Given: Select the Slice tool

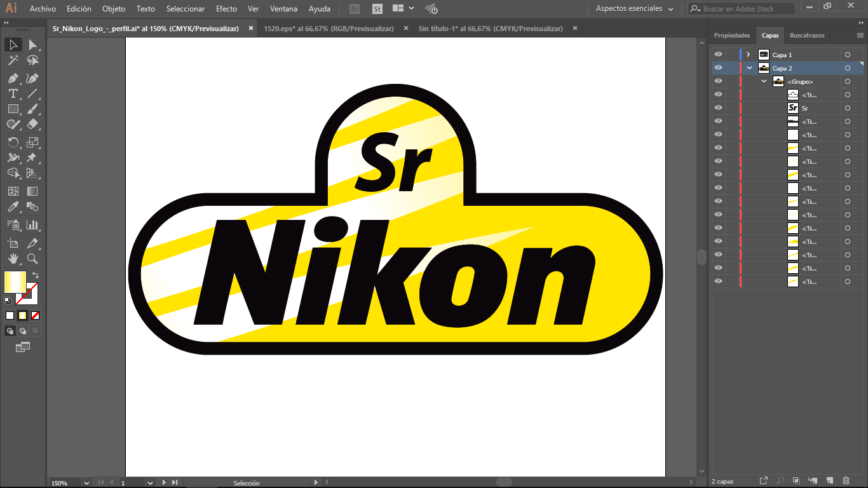Looking at the screenshot, I should 33,243.
